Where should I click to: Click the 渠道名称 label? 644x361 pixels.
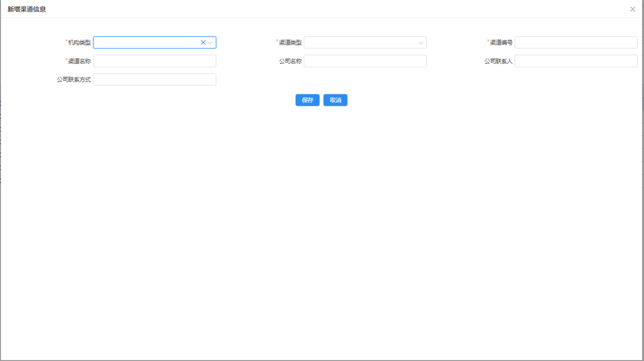point(79,61)
